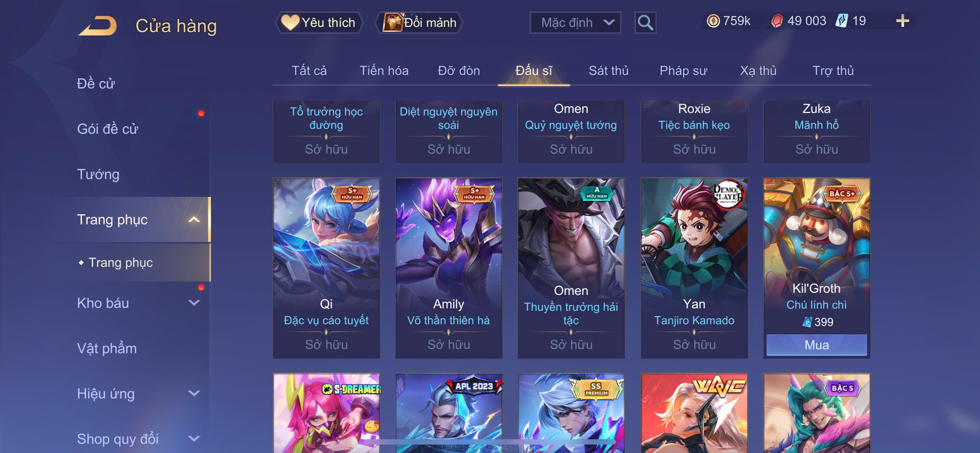Switch to the Sát thủ tab
Image resolution: width=980 pixels, height=453 pixels.
coord(608,70)
